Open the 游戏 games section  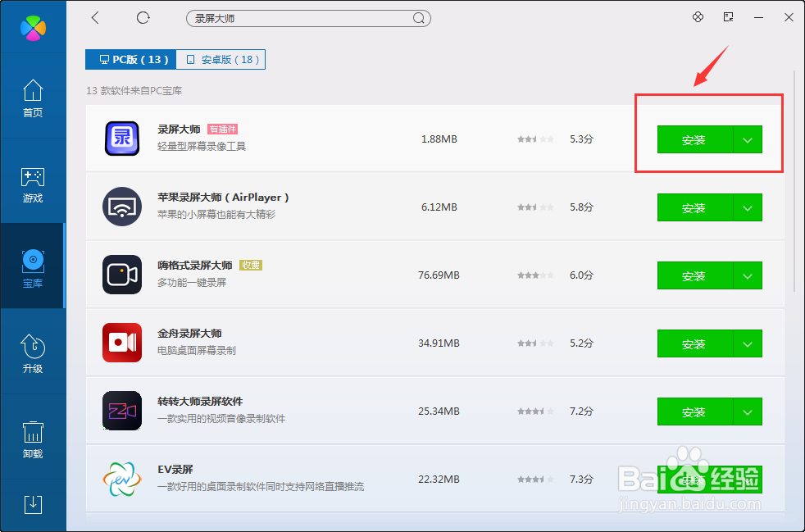tap(33, 184)
